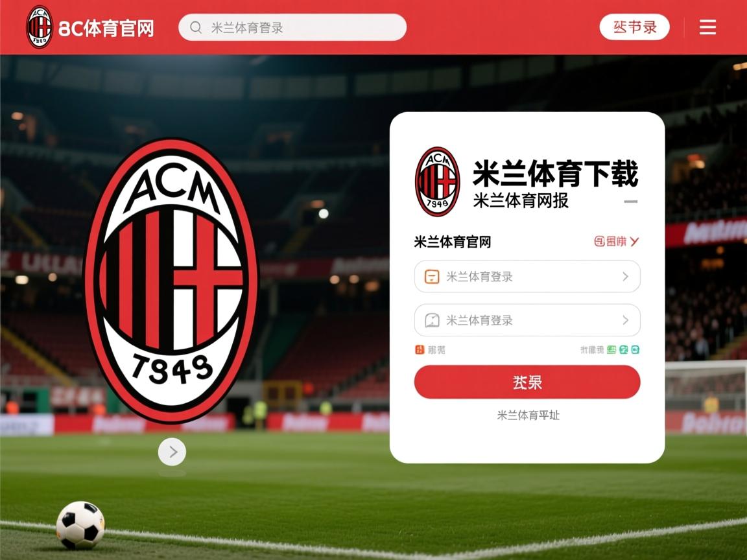The image size is (747, 560).
Task: Click the large red submit button
Action: click(527, 382)
